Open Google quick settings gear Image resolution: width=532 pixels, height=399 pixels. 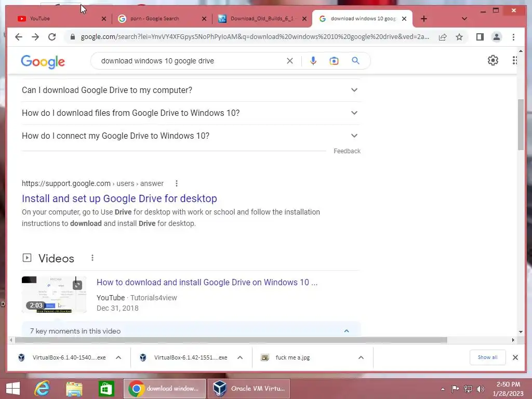(493, 60)
